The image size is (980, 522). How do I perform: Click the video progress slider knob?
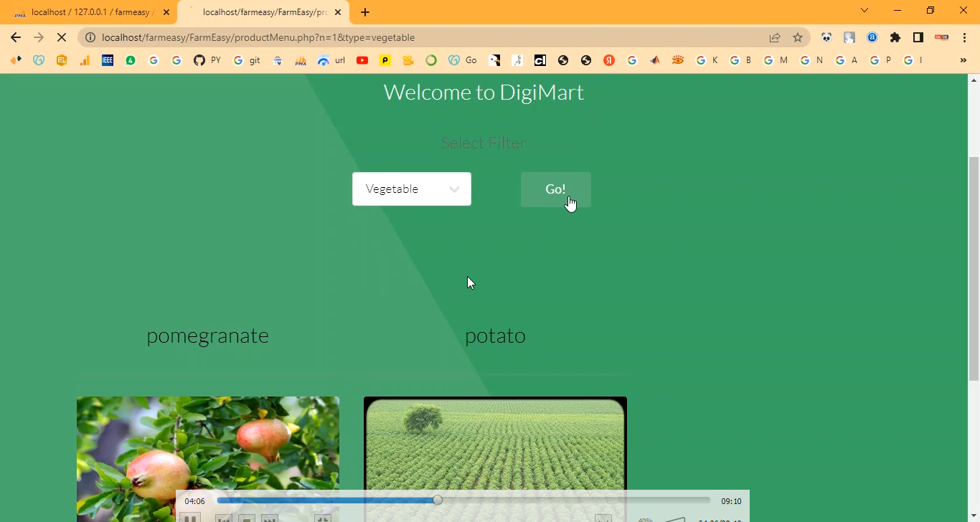(438, 500)
